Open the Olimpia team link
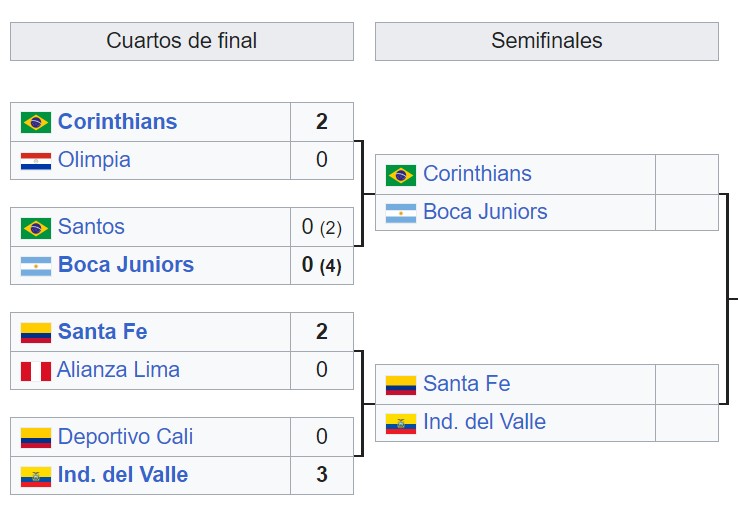 (x=94, y=160)
